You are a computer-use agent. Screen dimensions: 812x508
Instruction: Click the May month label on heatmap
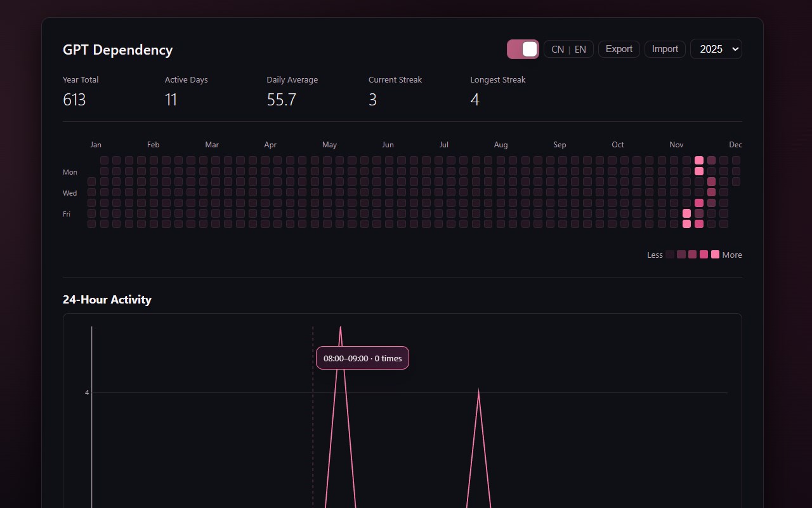[329, 145]
